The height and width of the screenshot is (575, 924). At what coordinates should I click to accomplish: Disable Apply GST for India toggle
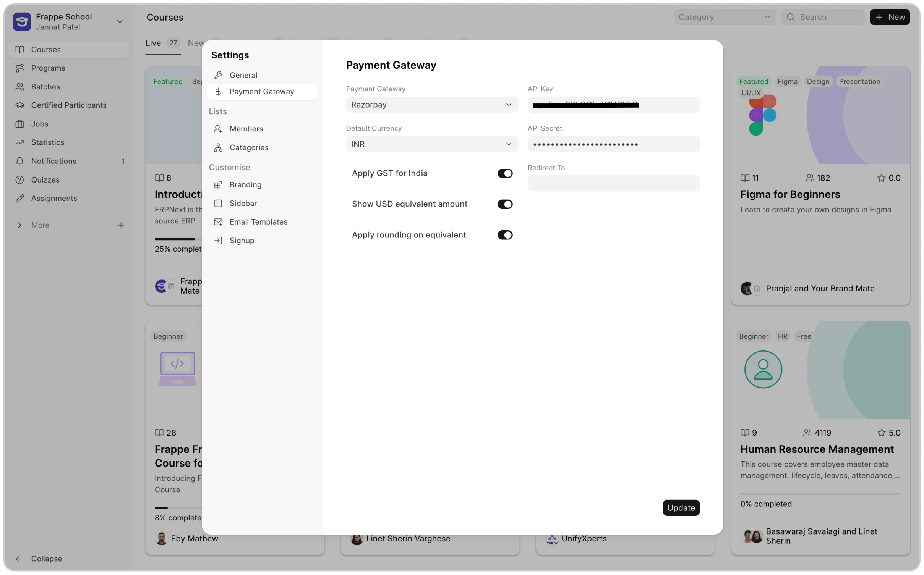pyautogui.click(x=504, y=173)
